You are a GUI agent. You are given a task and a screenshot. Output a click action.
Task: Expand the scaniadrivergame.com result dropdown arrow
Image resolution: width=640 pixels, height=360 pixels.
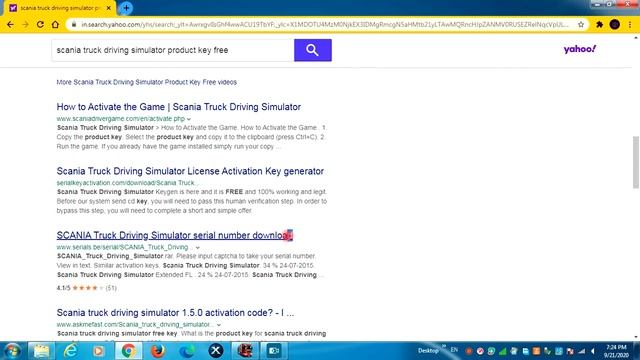click(x=189, y=119)
